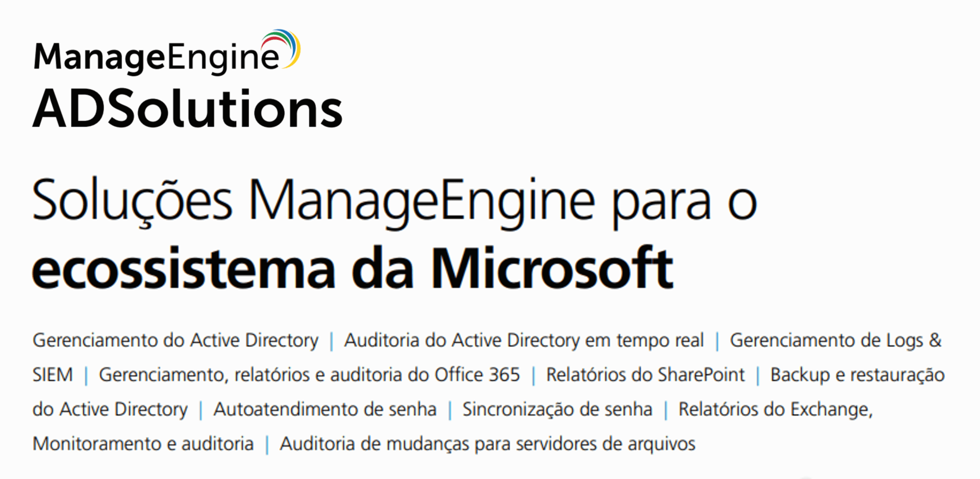Open Gerenciamento do Active Directory link

tap(175, 341)
